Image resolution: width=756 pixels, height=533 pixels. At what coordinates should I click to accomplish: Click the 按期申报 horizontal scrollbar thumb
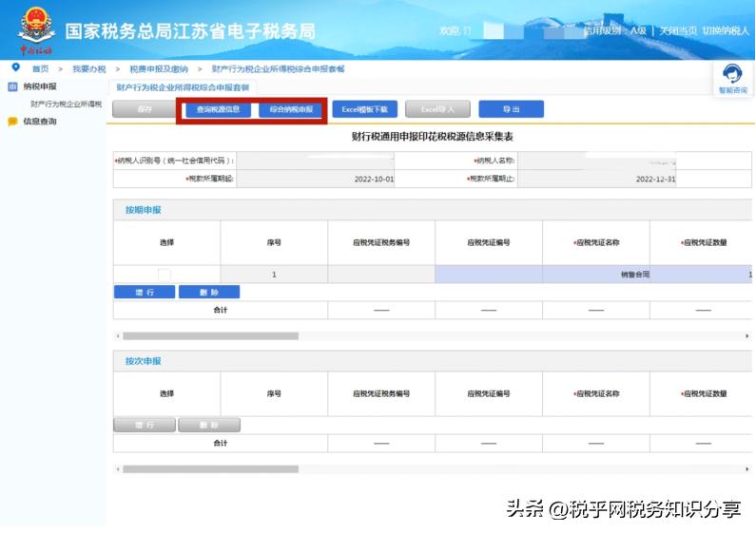211,336
